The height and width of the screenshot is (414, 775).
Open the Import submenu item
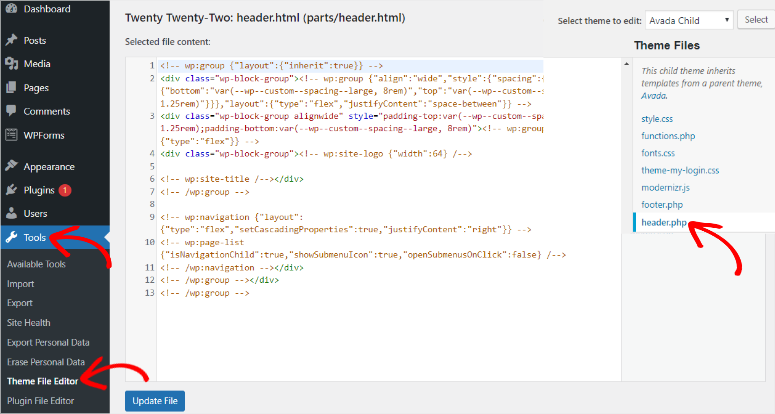[20, 284]
